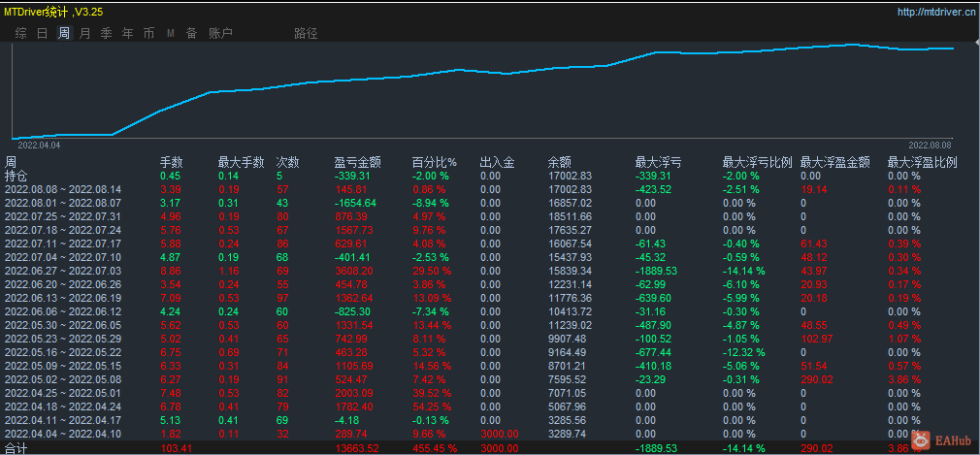Select week row 2022.06.06 ~ 2022.06.12
The image size is (980, 455).
tap(62, 311)
